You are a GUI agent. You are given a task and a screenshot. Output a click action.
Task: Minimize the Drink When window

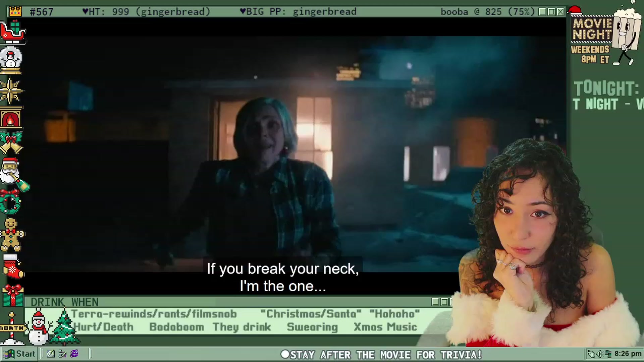[x=435, y=302]
